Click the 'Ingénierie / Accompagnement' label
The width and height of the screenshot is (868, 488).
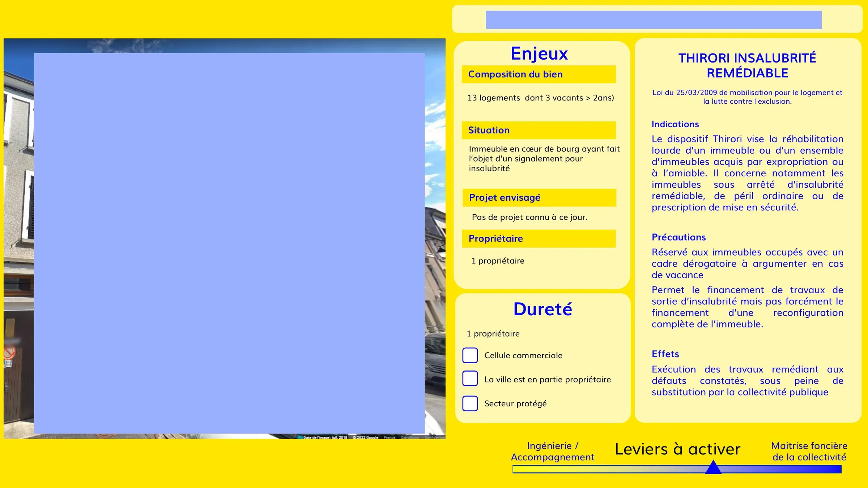[x=552, y=451]
